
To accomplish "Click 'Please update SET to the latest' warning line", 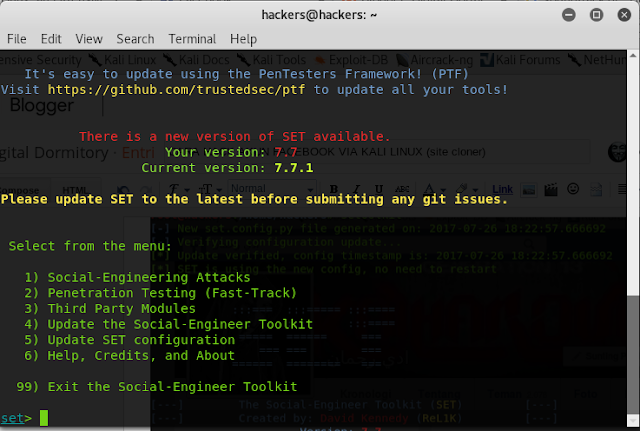I will (254, 199).
